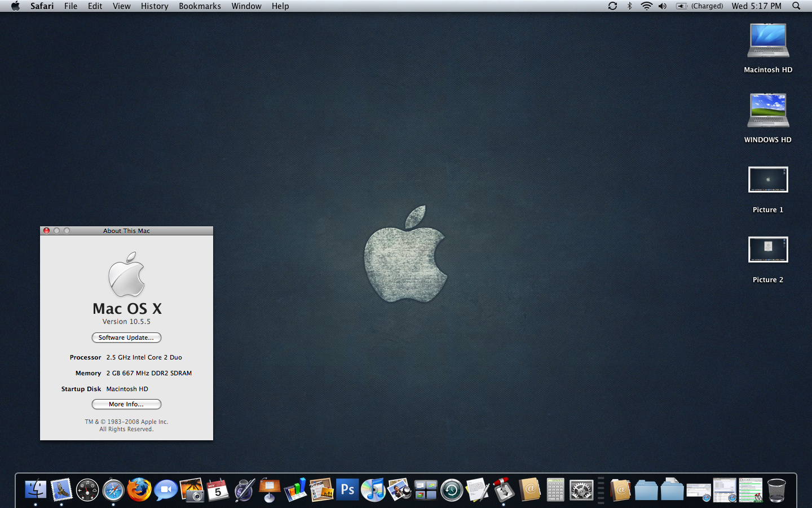Select the Macintosh HD desktop drive
Screen dimensions: 812x508
click(768, 49)
